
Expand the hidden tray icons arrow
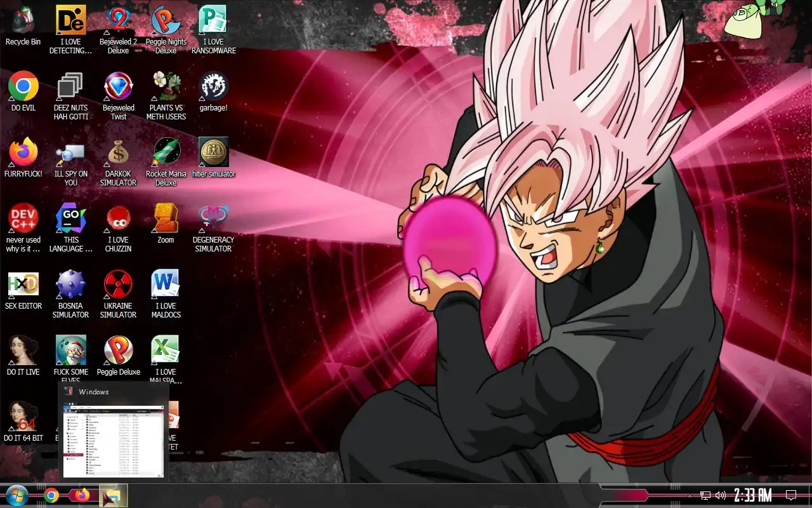click(x=690, y=495)
